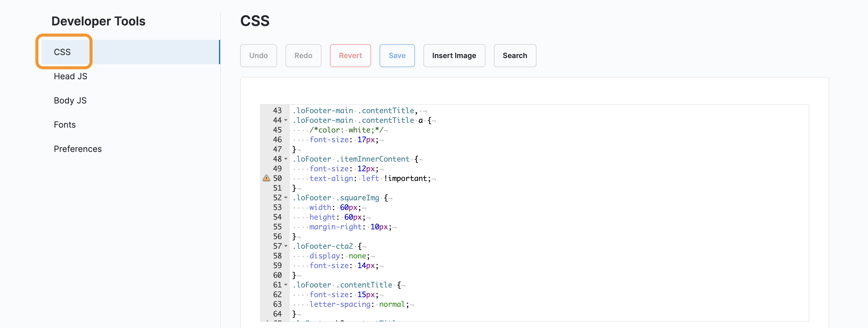The image size is (868, 328).
Task: Switch to the Body JS section
Action: point(70,100)
